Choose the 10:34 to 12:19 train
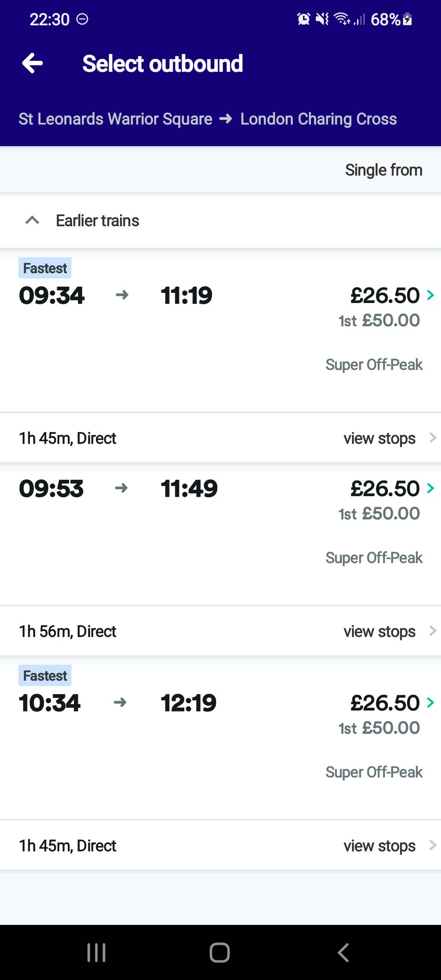This screenshot has width=441, height=980. pyautogui.click(x=117, y=703)
